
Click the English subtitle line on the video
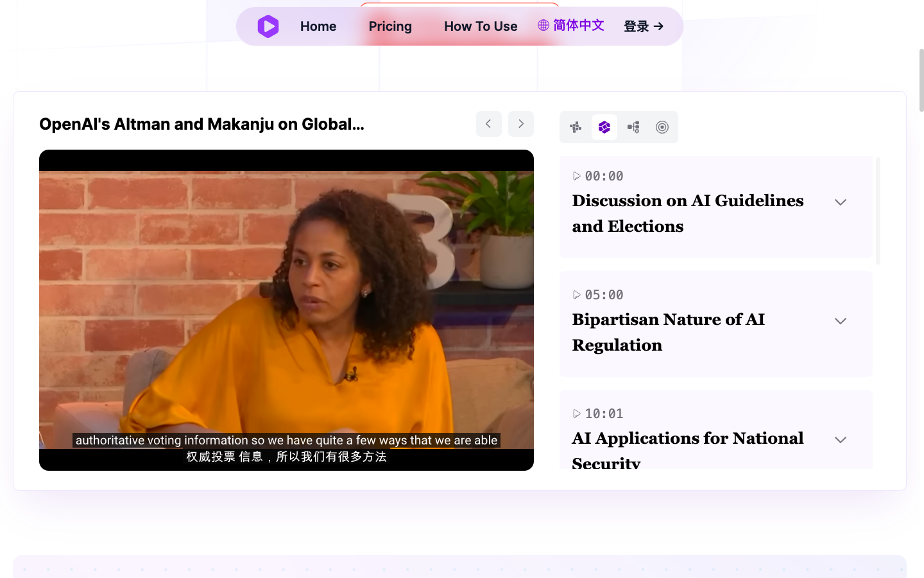click(x=286, y=441)
